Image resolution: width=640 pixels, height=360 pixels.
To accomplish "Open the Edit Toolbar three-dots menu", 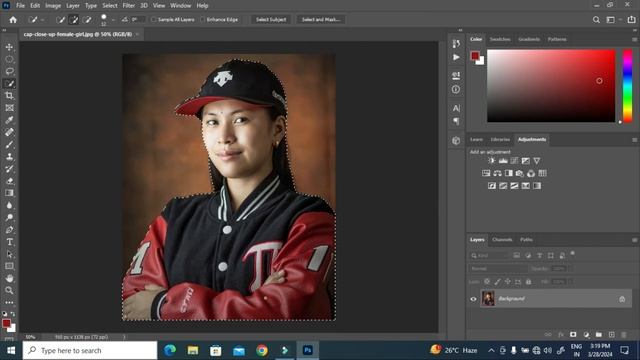I will [9, 302].
